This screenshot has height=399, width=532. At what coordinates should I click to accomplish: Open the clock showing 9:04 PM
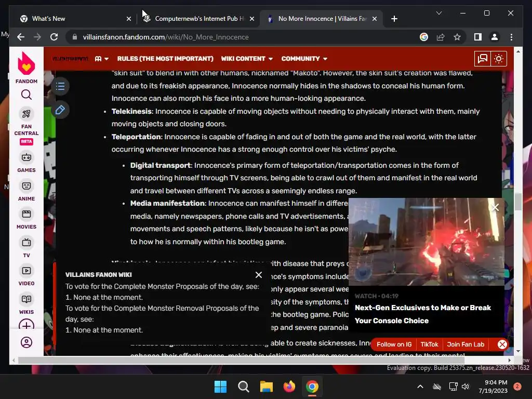point(493,387)
